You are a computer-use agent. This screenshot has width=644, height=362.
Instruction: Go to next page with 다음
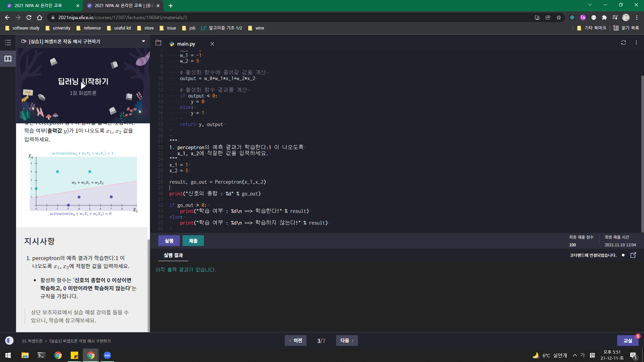[347, 341]
